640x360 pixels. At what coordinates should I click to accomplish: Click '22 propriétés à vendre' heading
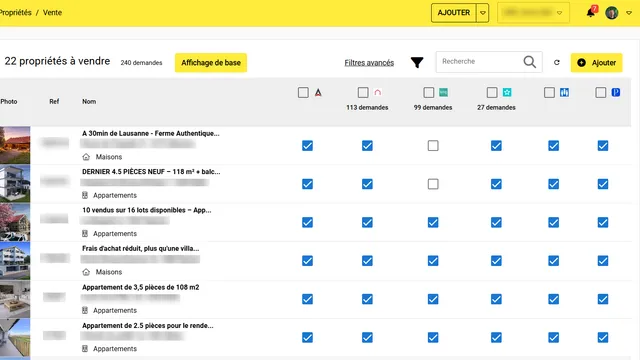[57, 61]
